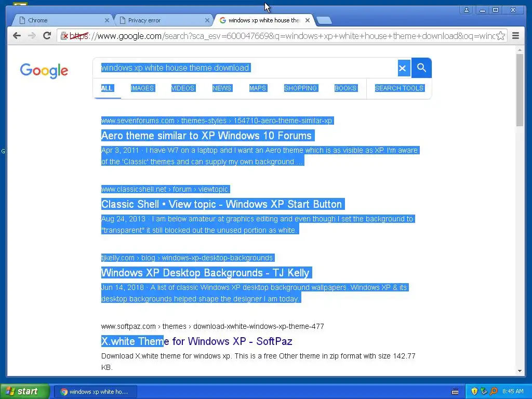Click the magnifier search button
Screen dimensions: 532x399
coord(421,68)
